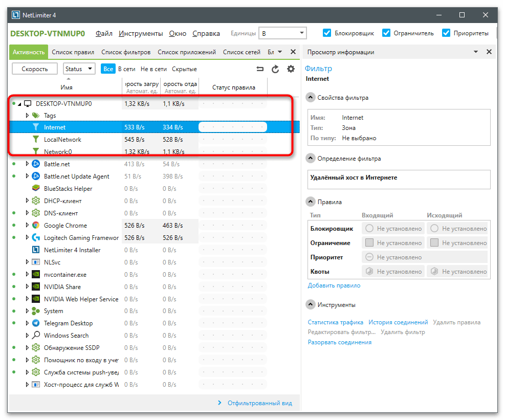Open the Просмотр информации panel dropdown arrow
505x420 pixels.
[x=476, y=52]
